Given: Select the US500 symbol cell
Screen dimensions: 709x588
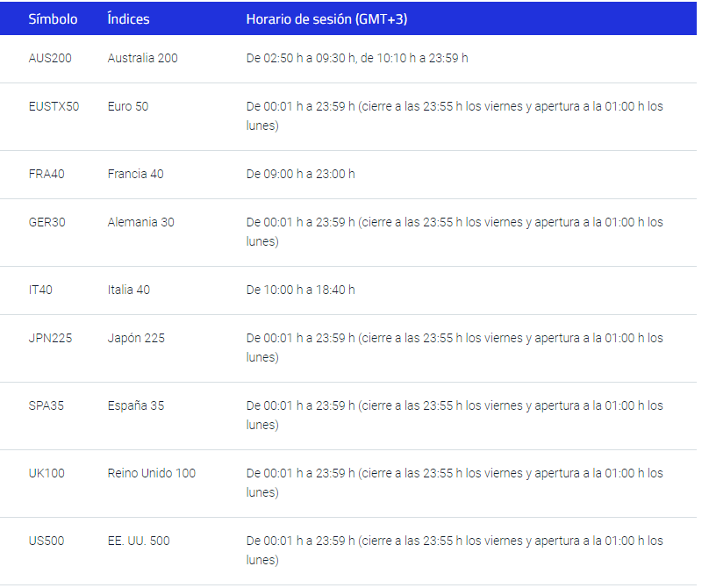Looking at the screenshot, I should pyautogui.click(x=47, y=541).
